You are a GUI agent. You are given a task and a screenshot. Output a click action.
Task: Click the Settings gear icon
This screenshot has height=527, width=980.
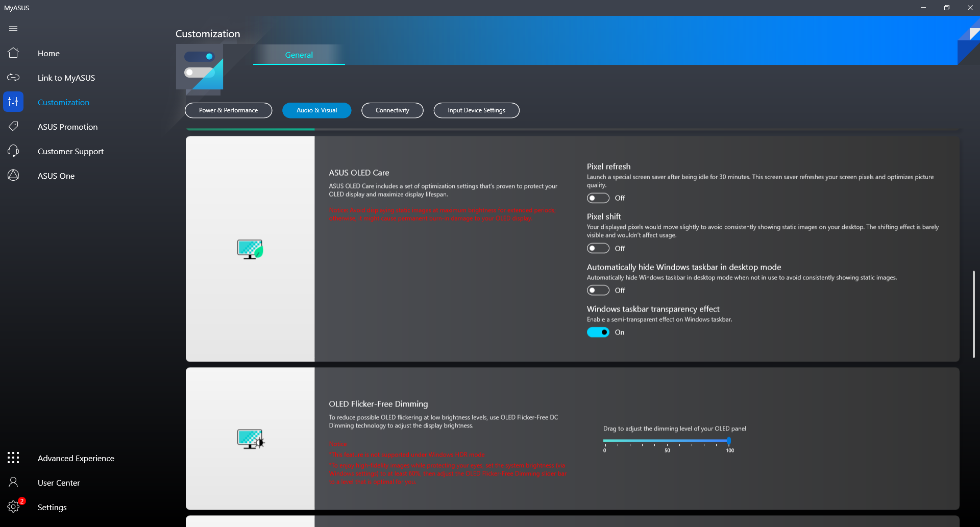point(13,507)
